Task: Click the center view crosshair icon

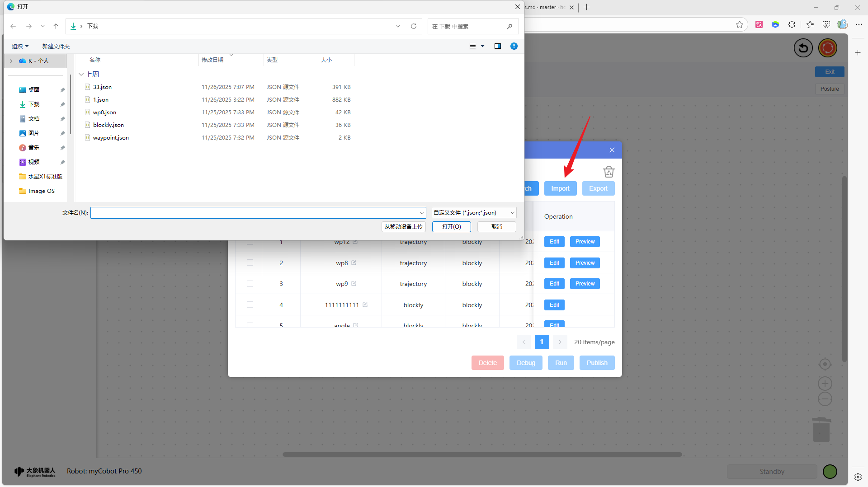Action: tap(825, 364)
